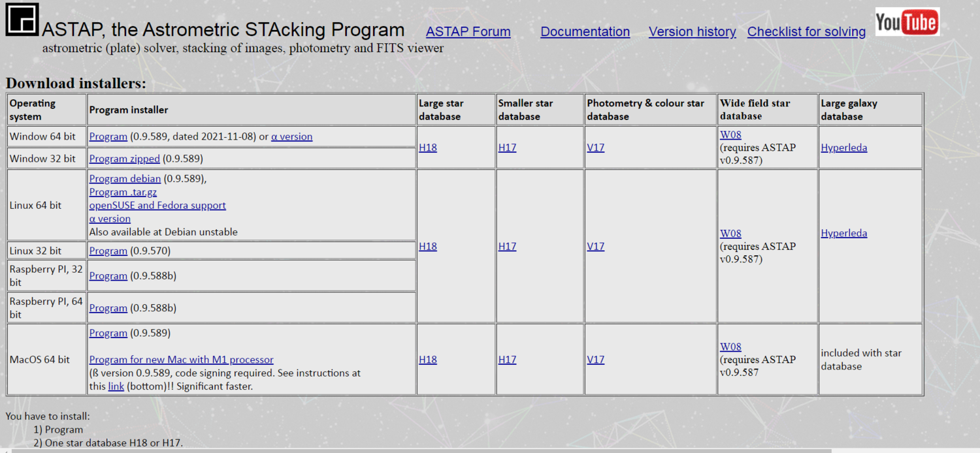Select the 'Raspberry PI, 32 bit' cell

click(x=46, y=275)
